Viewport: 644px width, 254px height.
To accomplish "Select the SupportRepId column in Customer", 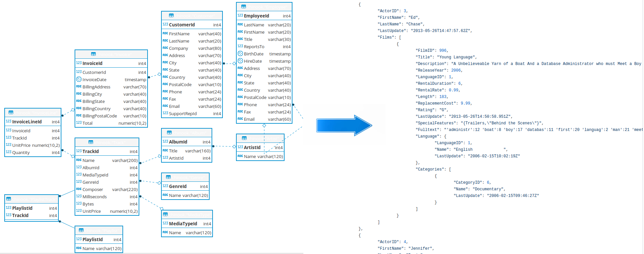I will point(192,113).
